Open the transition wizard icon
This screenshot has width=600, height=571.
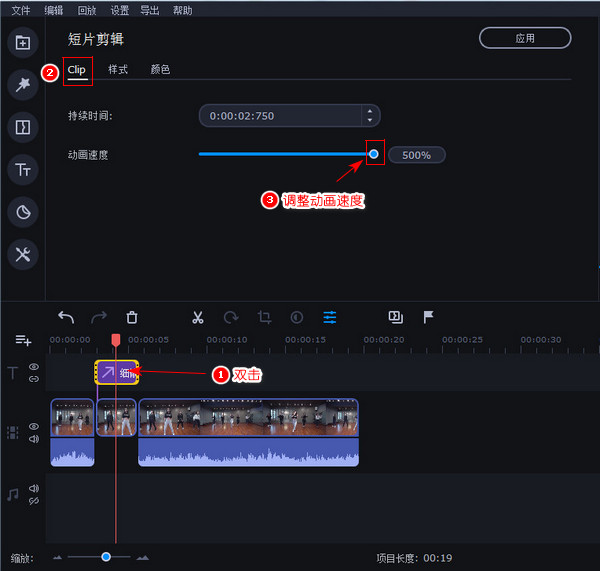[x=396, y=317]
